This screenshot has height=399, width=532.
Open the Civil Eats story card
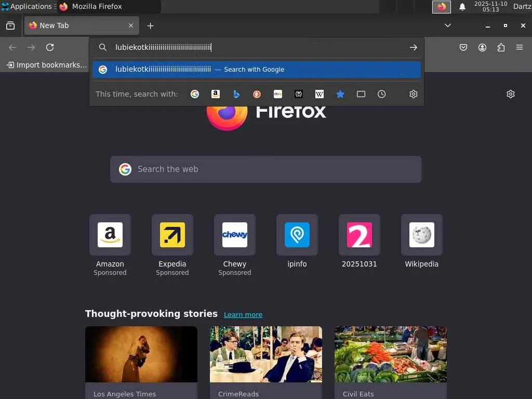tap(391, 362)
